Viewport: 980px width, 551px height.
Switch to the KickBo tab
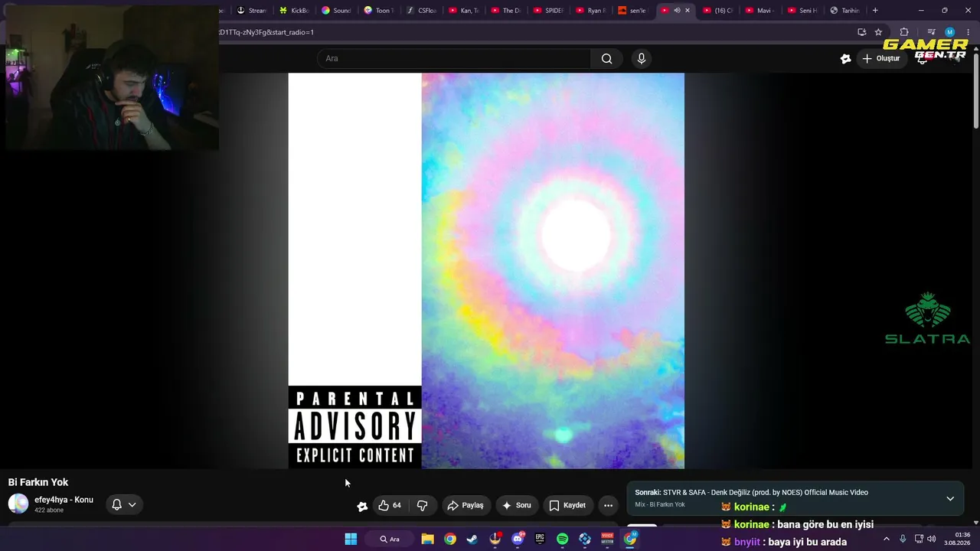click(x=294, y=11)
